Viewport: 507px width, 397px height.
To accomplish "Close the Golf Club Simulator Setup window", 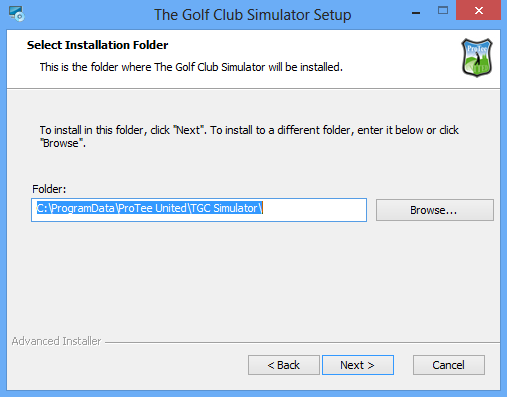I will click(x=478, y=11).
